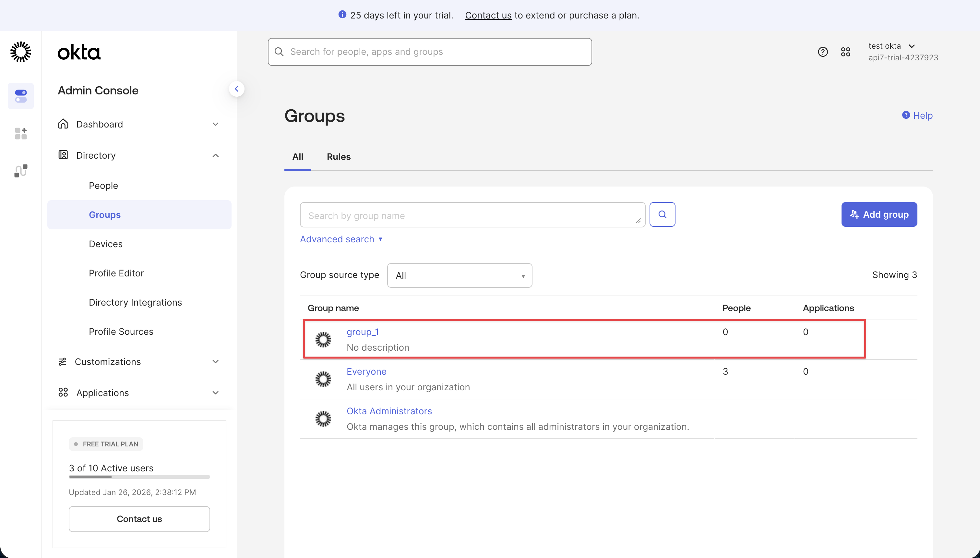Click the active users progress bar

pos(139,477)
